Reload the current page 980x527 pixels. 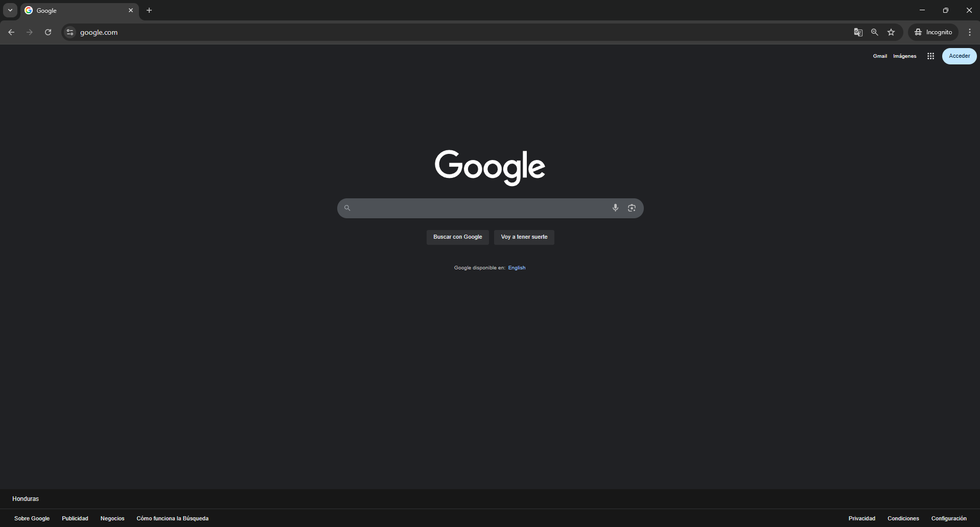[48, 32]
